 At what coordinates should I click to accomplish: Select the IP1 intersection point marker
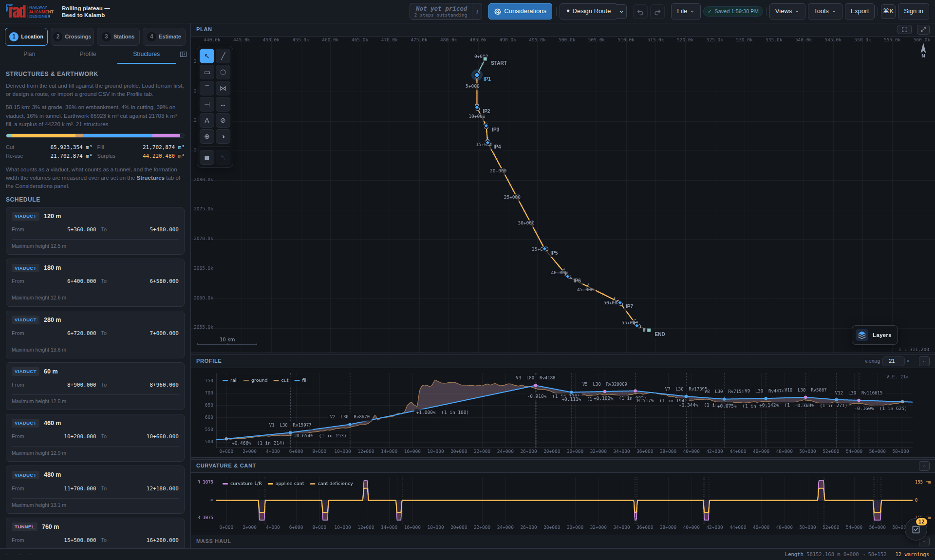(477, 75)
